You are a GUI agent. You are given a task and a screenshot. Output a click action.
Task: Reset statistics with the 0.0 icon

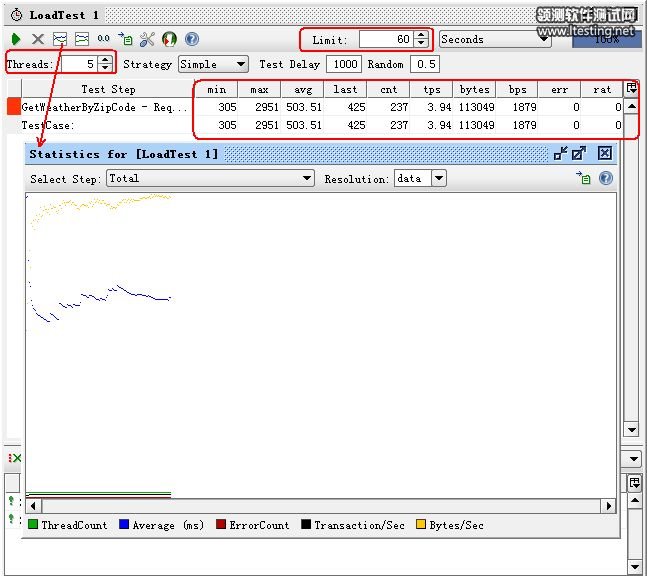tap(103, 39)
